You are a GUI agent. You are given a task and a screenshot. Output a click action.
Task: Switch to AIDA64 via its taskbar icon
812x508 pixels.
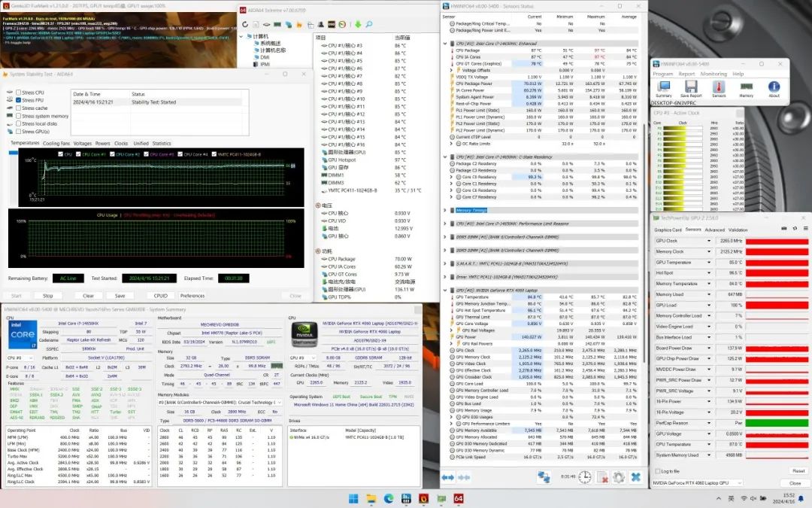pyautogui.click(x=459, y=499)
